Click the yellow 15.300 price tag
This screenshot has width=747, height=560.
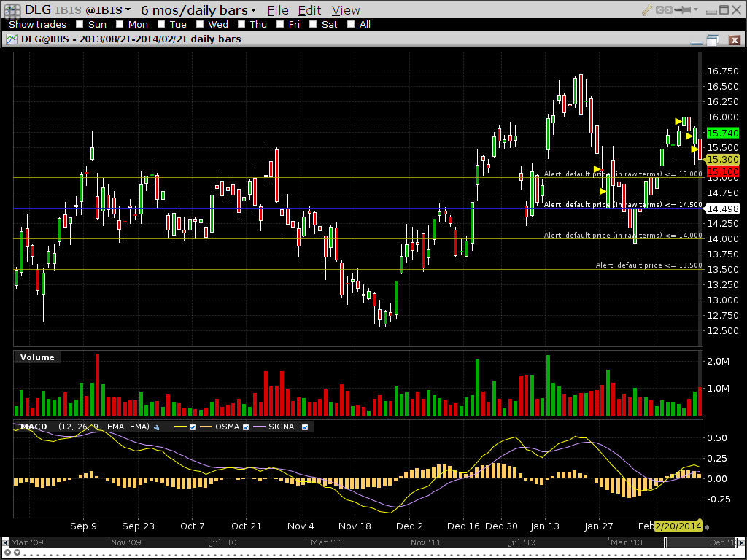pyautogui.click(x=723, y=160)
